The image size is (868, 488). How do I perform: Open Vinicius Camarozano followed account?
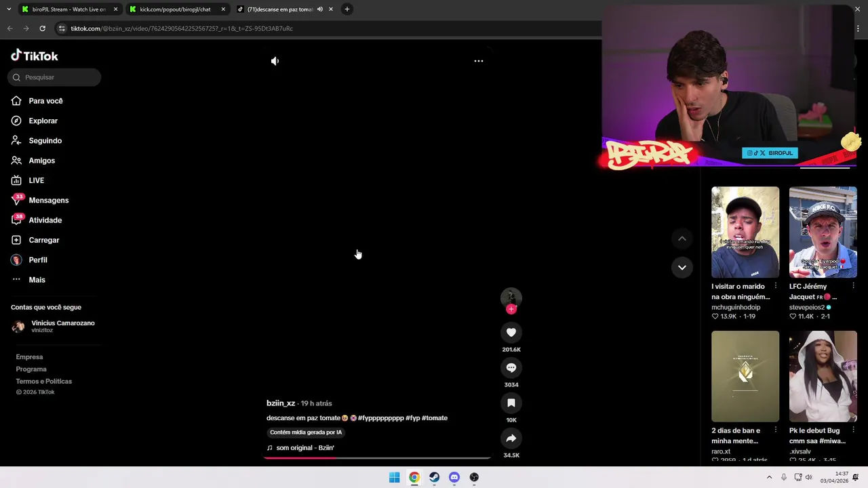[53, 326]
